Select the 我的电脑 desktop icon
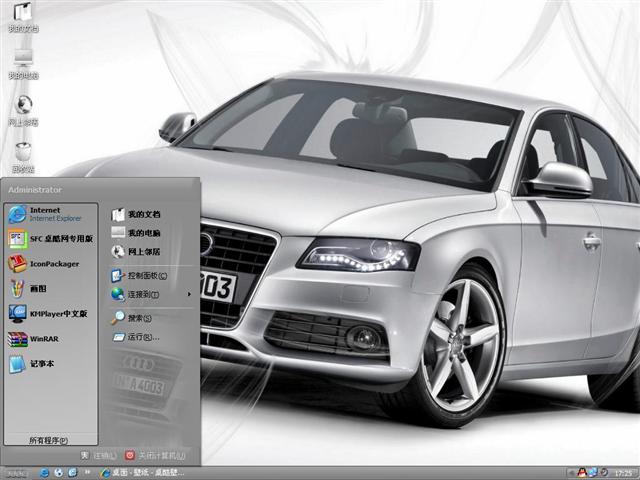640x480 pixels. tap(23, 60)
